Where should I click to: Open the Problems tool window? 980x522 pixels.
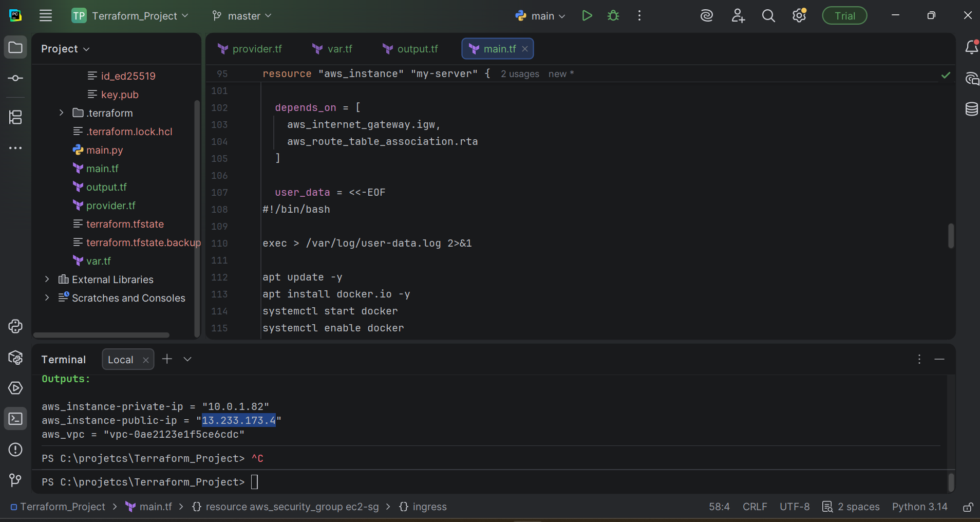(x=15, y=450)
